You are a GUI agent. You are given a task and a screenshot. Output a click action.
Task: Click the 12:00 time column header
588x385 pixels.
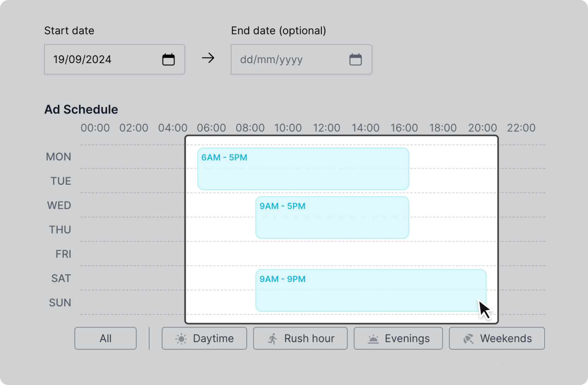coord(326,128)
